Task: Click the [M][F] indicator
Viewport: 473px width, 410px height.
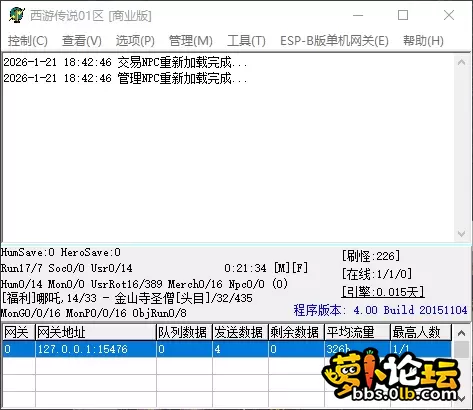Action: 291,268
